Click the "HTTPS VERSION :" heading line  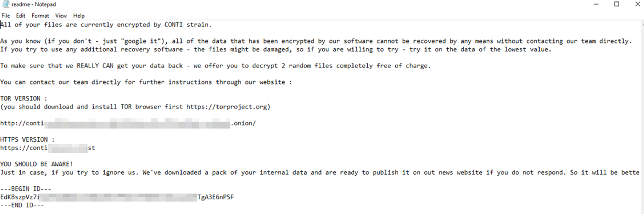pos(27,140)
